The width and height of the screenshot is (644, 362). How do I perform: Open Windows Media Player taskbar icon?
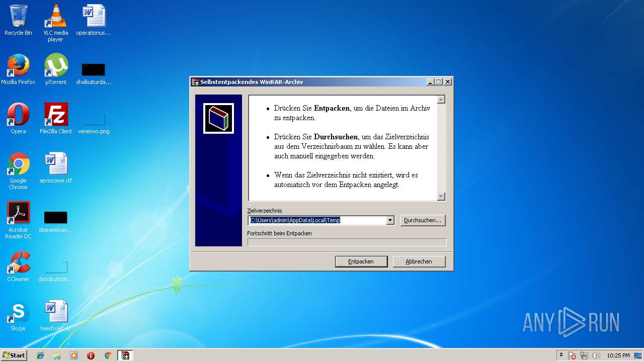(74, 355)
